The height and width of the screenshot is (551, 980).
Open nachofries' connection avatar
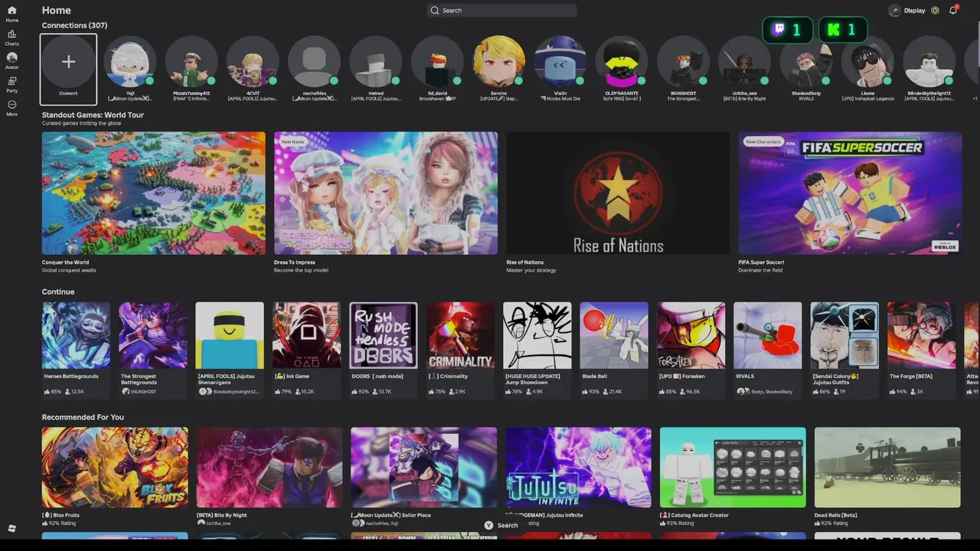pos(314,62)
